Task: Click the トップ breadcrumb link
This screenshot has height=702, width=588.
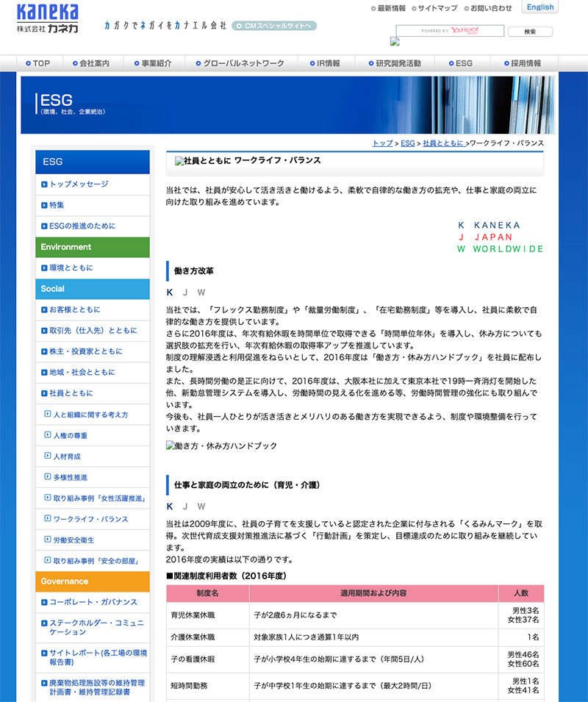Action: pyautogui.click(x=382, y=143)
